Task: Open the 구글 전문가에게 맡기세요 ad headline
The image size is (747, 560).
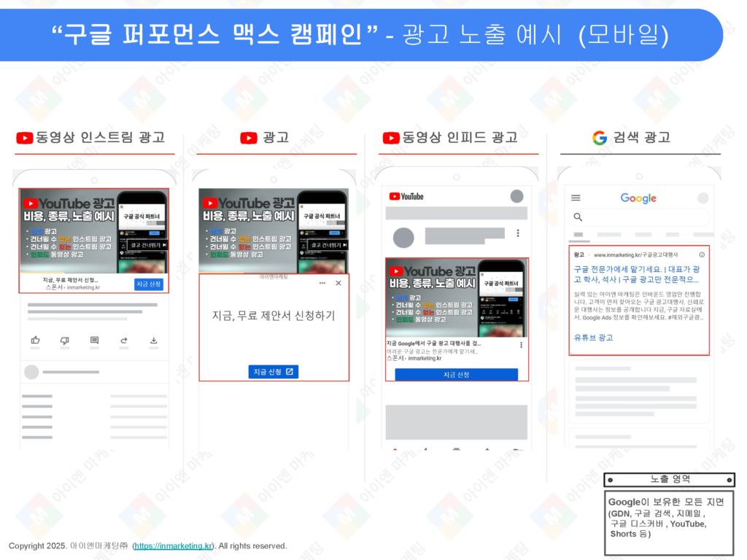Action: coord(637,274)
